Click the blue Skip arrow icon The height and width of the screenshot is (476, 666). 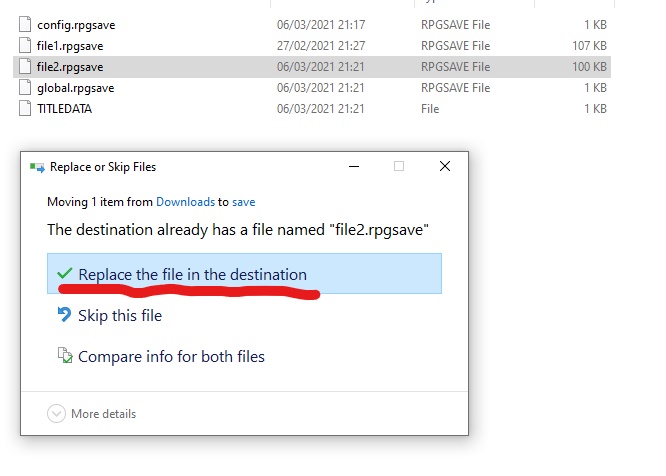(x=65, y=315)
